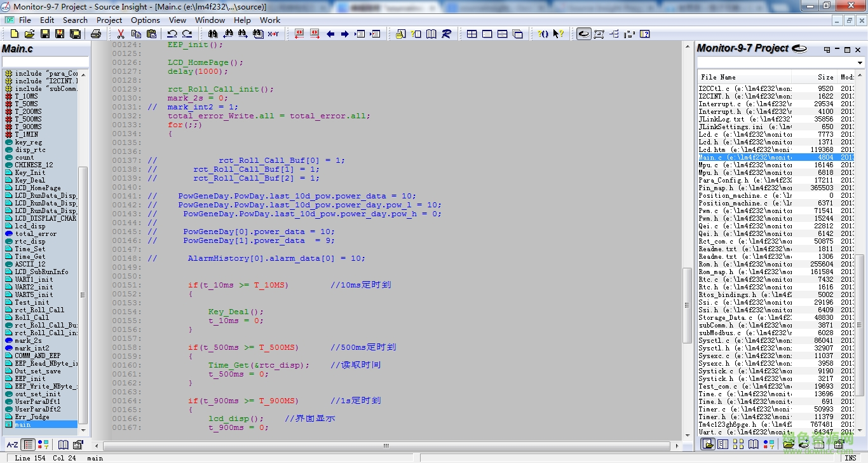
Task: Open the project file filter dropdown
Action: (860, 63)
